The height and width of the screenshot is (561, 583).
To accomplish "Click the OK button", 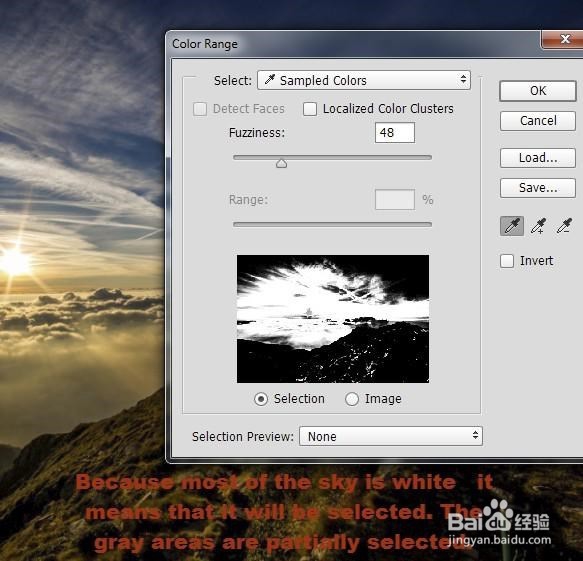I will pyautogui.click(x=538, y=91).
